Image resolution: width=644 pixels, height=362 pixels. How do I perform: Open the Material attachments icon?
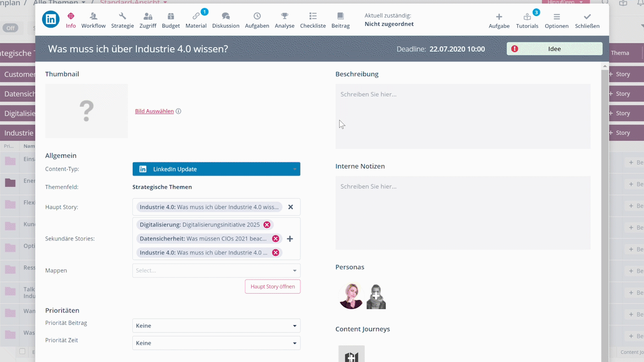(196, 17)
